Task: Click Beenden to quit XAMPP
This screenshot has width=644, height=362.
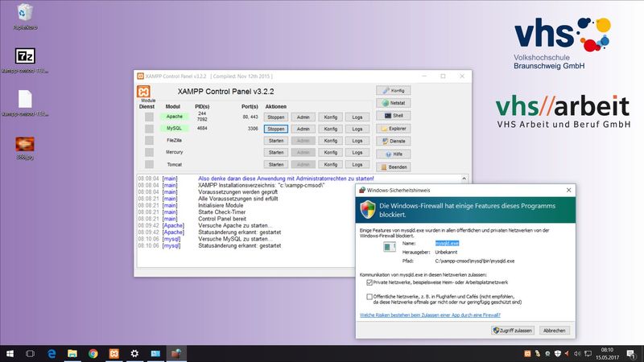Action: pos(394,167)
